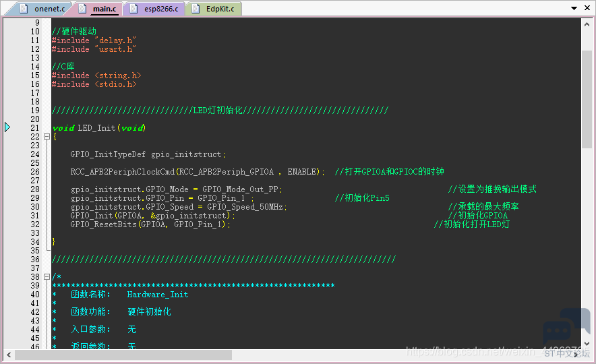Viewport: 596px width, 364px height.
Task: Click the Hardware_Init text in comment block
Action: coord(158,295)
